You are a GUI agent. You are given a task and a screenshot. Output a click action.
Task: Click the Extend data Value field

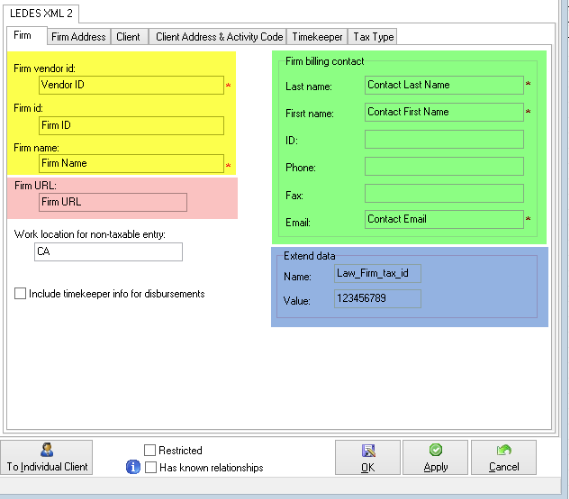377,299
